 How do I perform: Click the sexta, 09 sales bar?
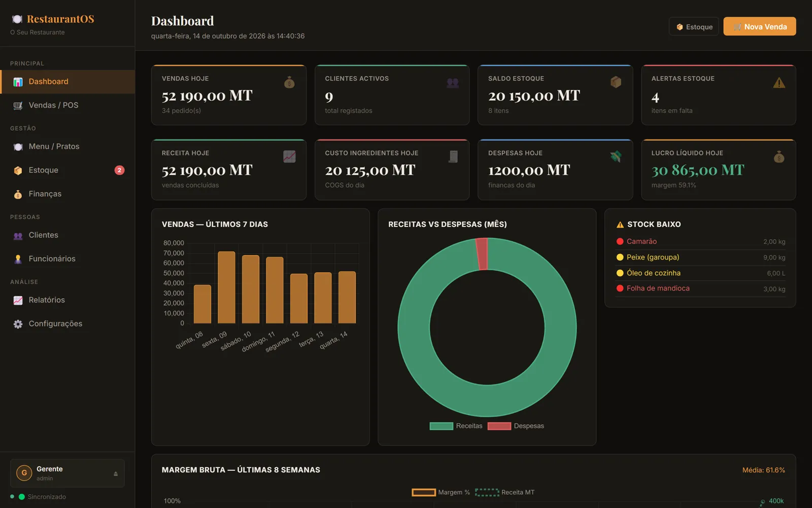[226, 288]
